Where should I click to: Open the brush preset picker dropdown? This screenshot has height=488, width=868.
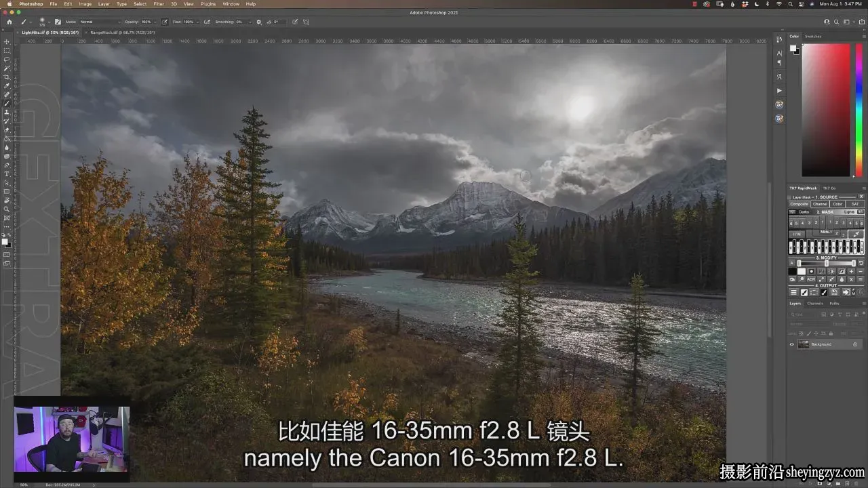[x=49, y=22]
